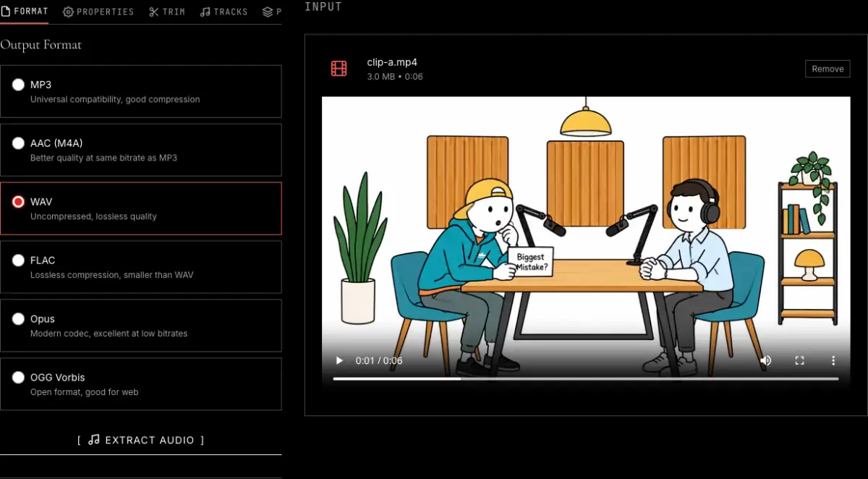Viewport: 868px width, 479px height.
Task: Click "Universal compatibility, good compression" description
Action: point(115,99)
